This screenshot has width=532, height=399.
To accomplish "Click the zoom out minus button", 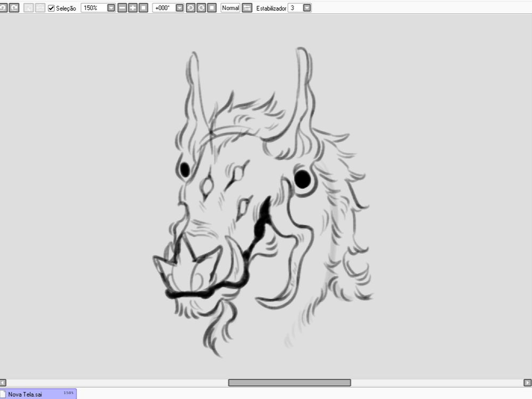I will point(122,8).
